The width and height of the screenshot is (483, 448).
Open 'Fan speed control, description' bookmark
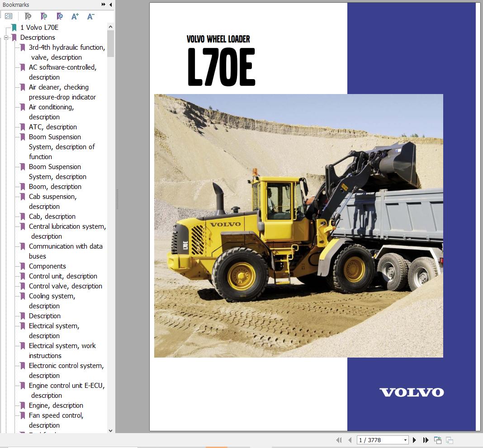[56, 420]
